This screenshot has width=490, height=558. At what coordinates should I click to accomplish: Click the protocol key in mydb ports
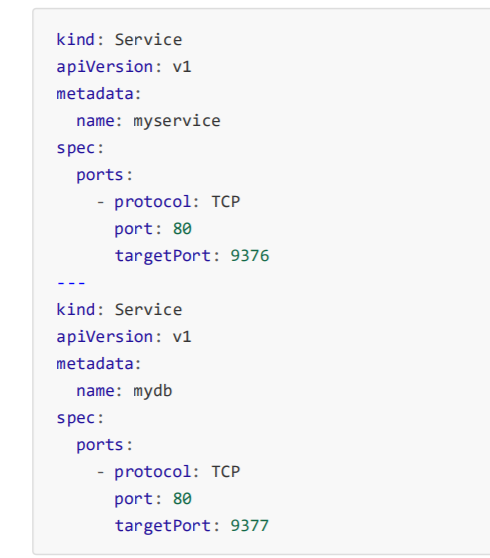pos(153,472)
